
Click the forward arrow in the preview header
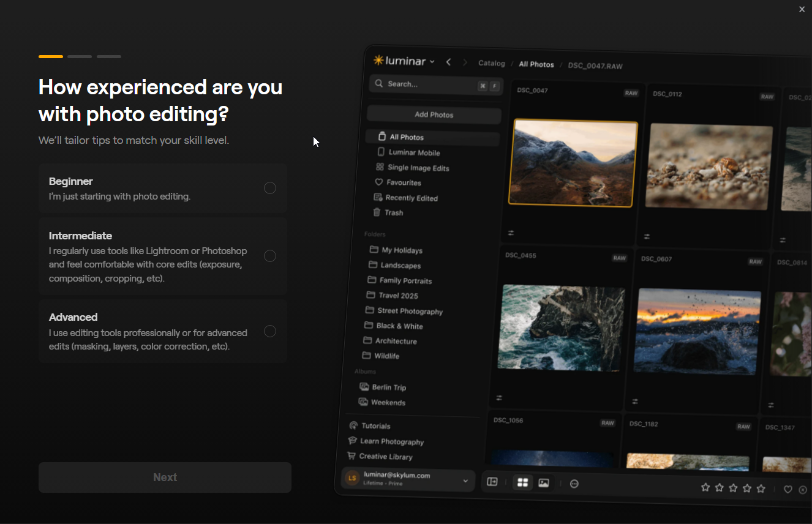pyautogui.click(x=465, y=62)
